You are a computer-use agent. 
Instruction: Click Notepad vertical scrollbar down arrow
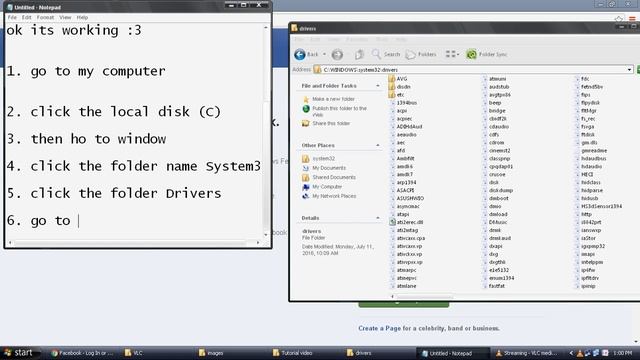point(266,235)
